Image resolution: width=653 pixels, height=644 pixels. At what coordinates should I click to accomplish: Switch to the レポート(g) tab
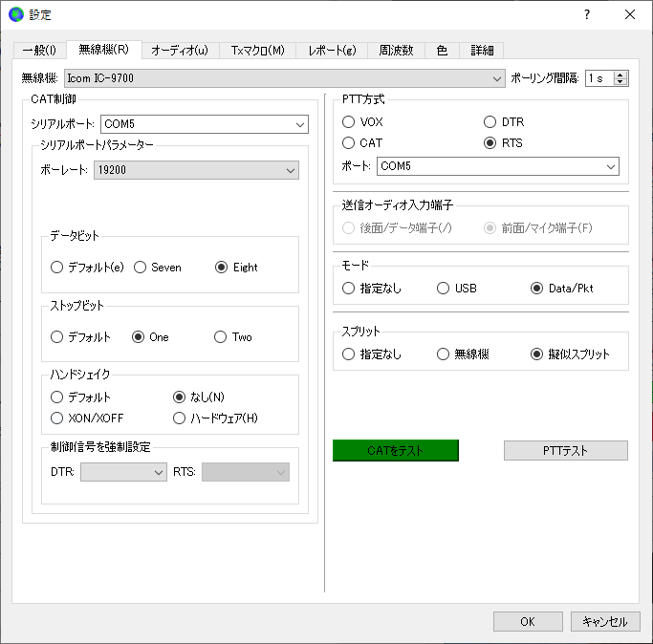pyautogui.click(x=332, y=51)
